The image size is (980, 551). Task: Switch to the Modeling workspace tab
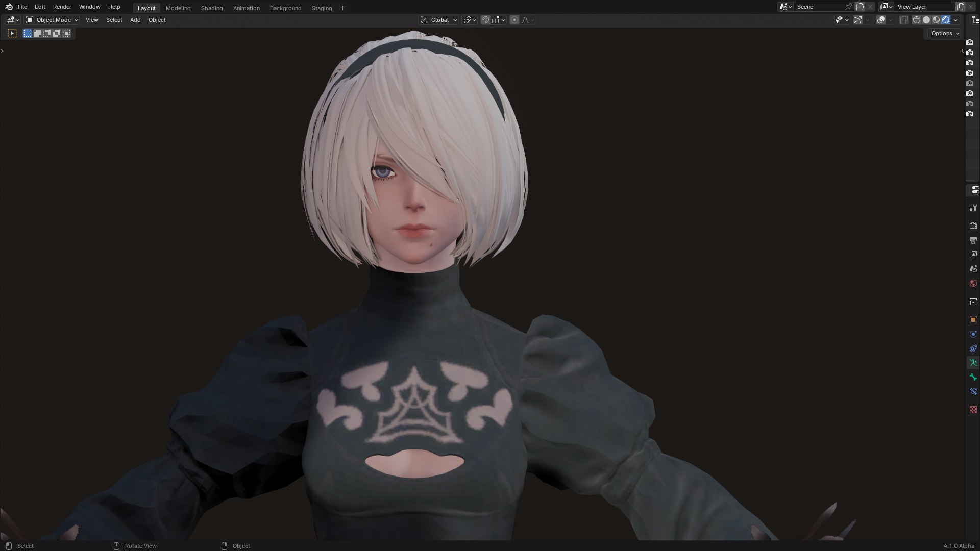[178, 8]
